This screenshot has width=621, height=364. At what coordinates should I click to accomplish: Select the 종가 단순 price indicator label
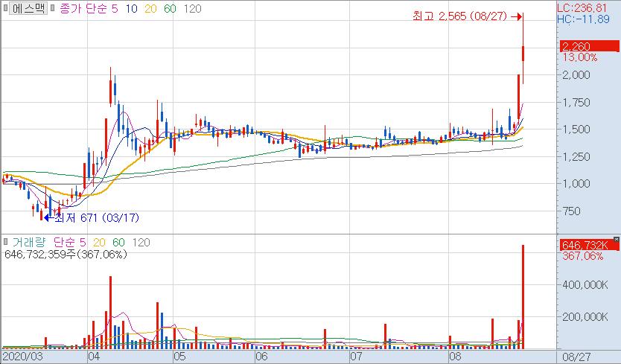click(83, 8)
